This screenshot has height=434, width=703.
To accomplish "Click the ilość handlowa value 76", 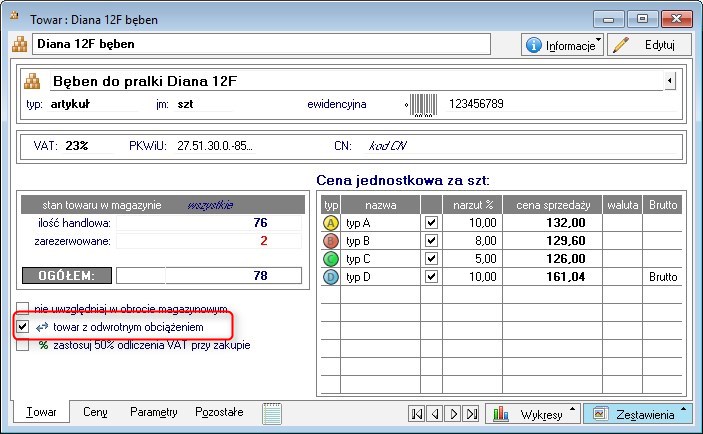I will (260, 222).
